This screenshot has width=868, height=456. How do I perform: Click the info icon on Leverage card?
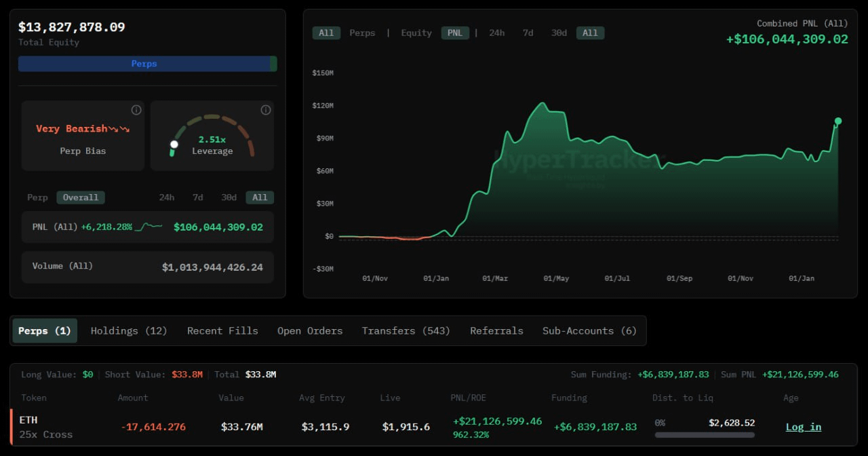266,110
